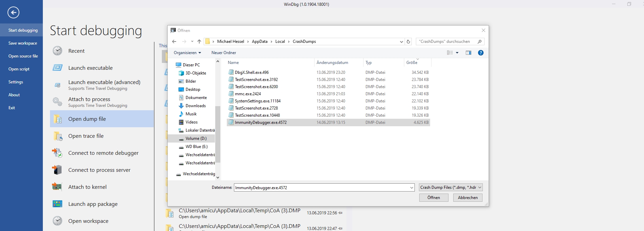Open the Crash Dump Files type dropdown
Image resolution: width=644 pixels, height=231 pixels.
point(451,187)
